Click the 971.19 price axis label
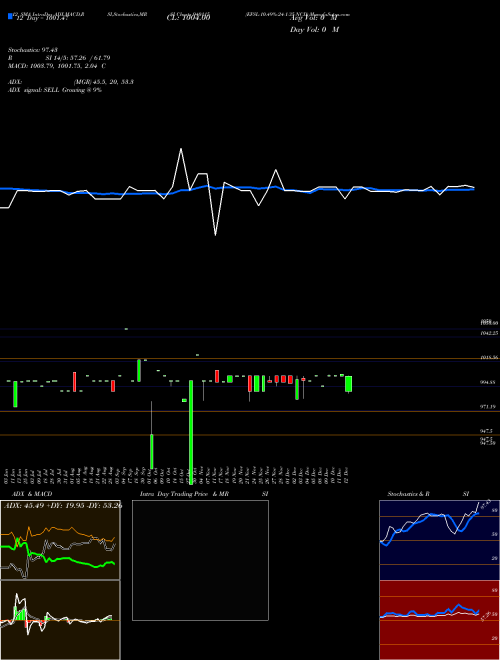The image size is (500, 660). pyautogui.click(x=488, y=407)
